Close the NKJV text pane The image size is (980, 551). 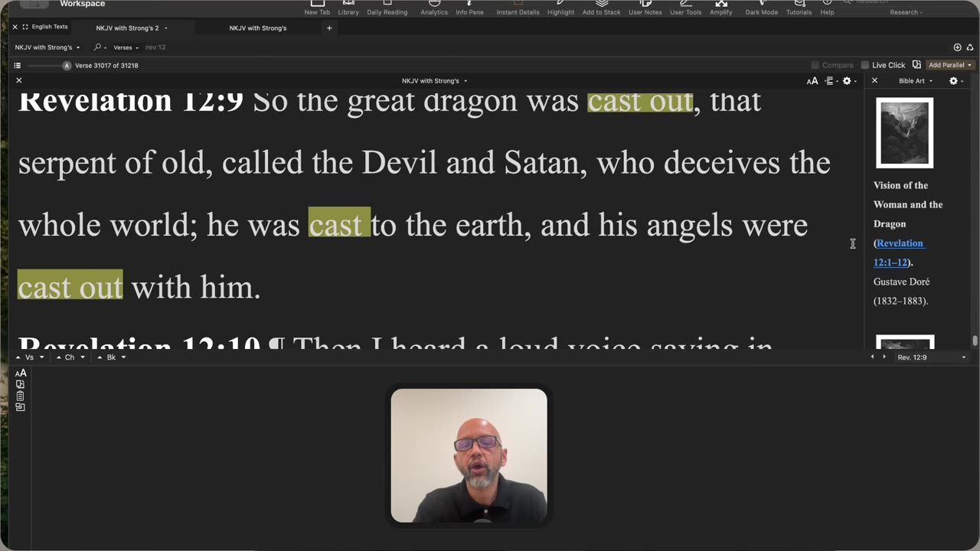[x=19, y=80]
